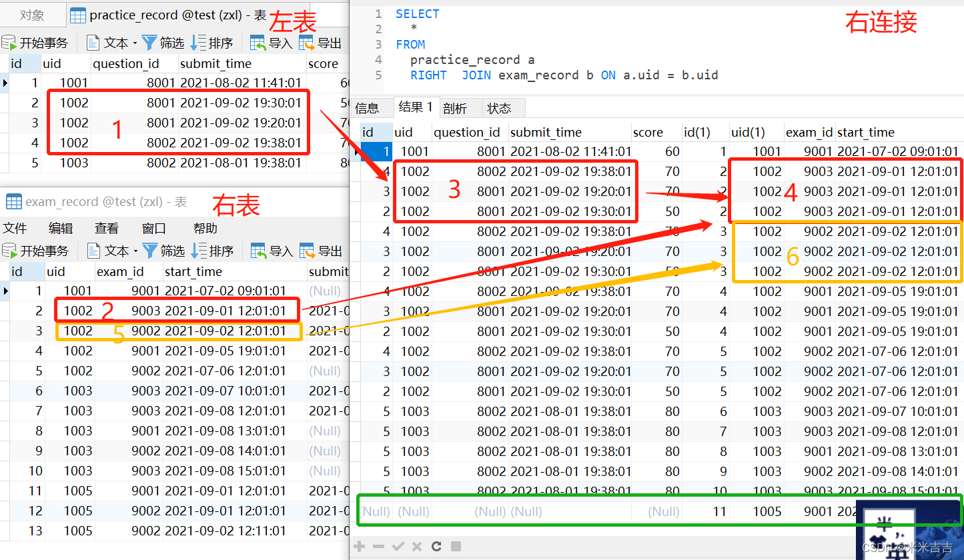The width and height of the screenshot is (964, 560).
Task: Click 开始事务 in exam_record toolbar
Action: [36, 251]
